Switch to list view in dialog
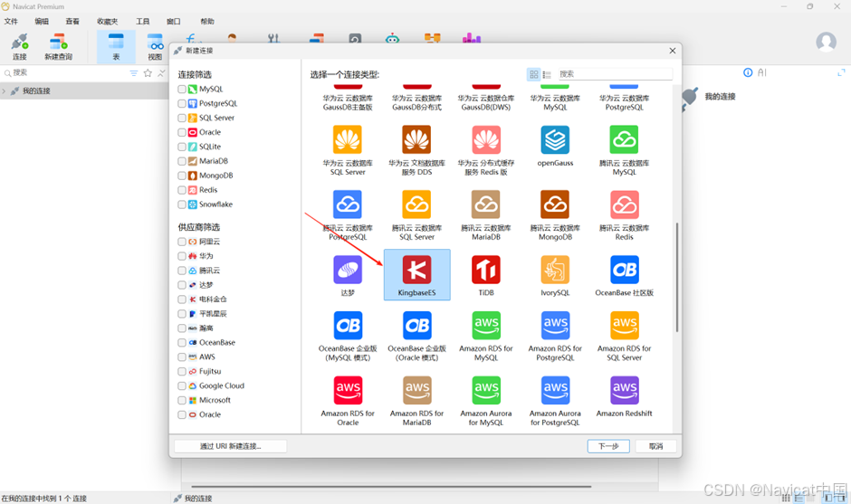 pos(547,74)
